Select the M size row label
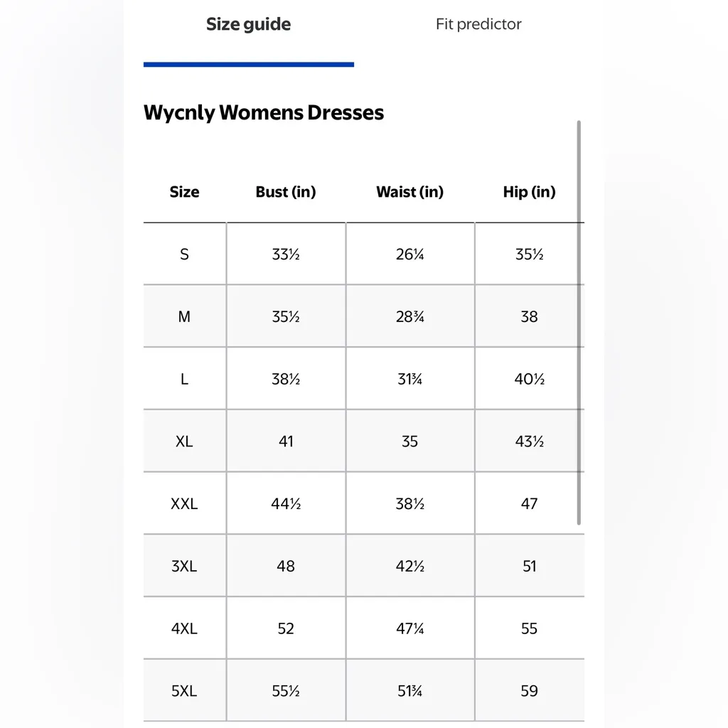Viewport: 728px width, 728px height. click(x=184, y=316)
